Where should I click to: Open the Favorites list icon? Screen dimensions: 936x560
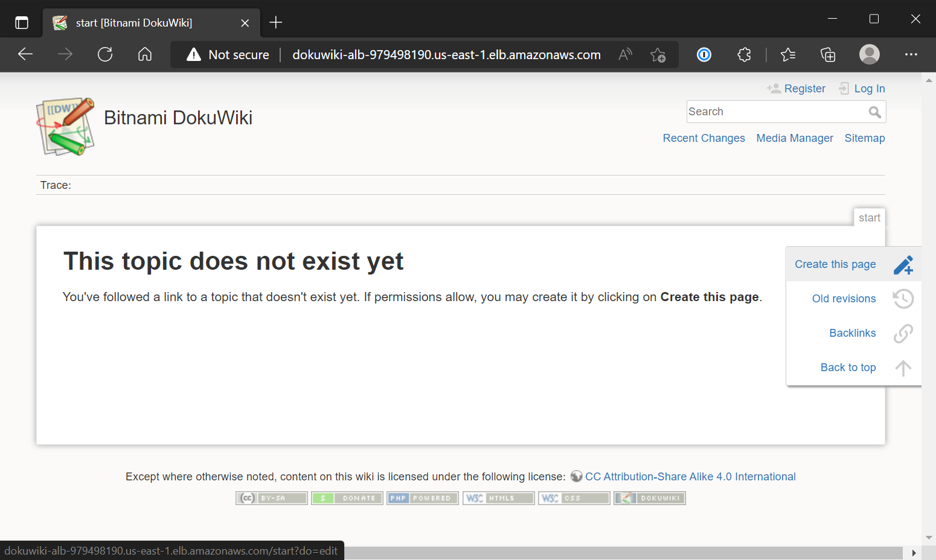click(x=788, y=54)
